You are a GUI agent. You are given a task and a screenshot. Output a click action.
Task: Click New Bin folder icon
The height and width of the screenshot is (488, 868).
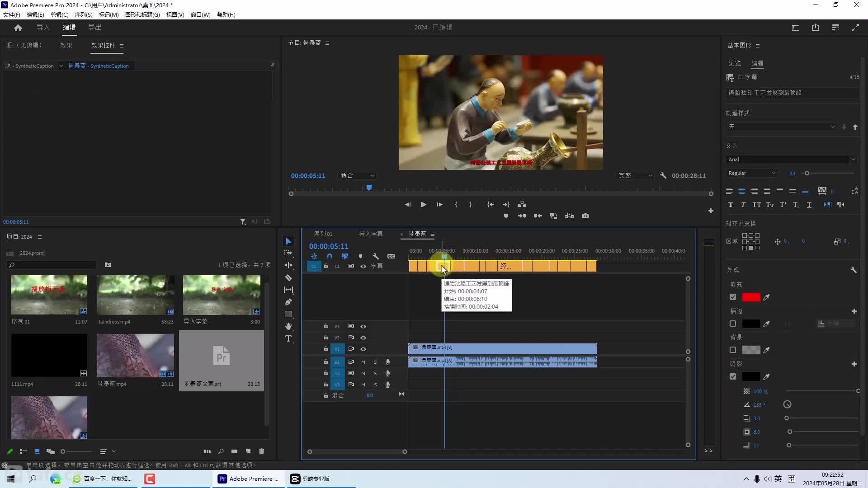point(234,451)
